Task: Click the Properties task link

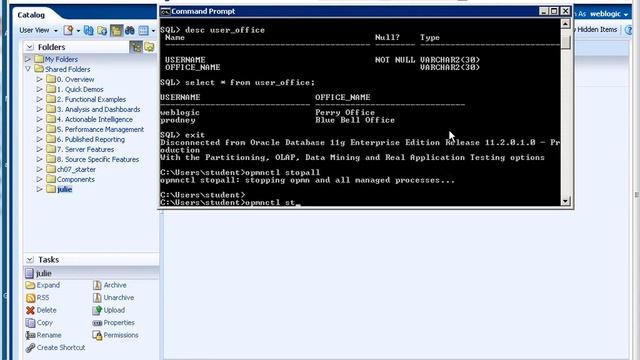Action: (x=119, y=322)
